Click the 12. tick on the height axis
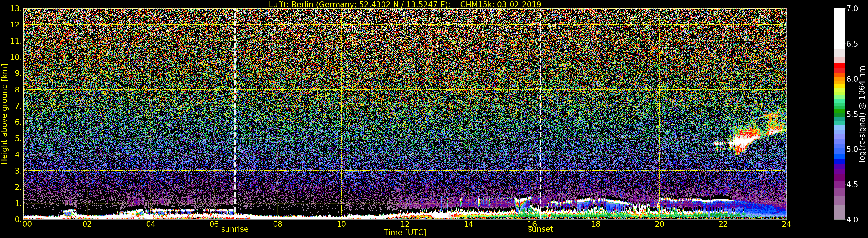Viewport: 868px width, 238px height. click(x=16, y=25)
